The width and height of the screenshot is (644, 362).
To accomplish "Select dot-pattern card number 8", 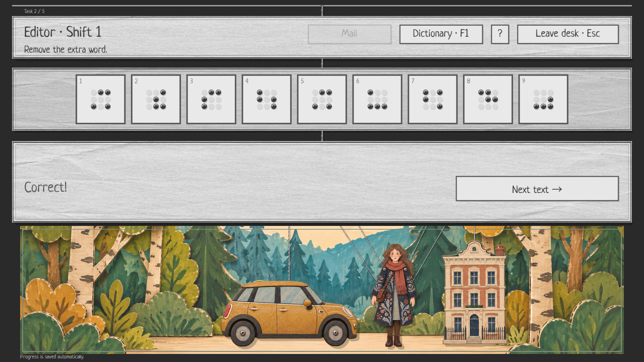I will tap(488, 99).
